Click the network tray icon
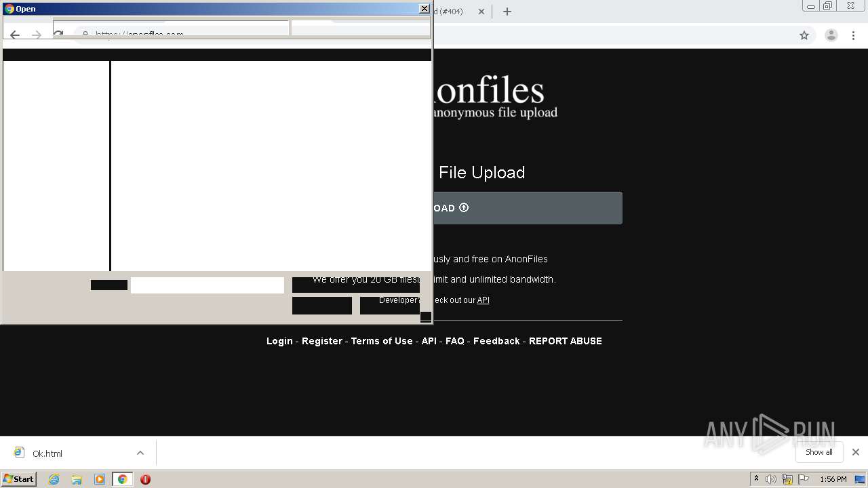The width and height of the screenshot is (868, 488). 787,479
